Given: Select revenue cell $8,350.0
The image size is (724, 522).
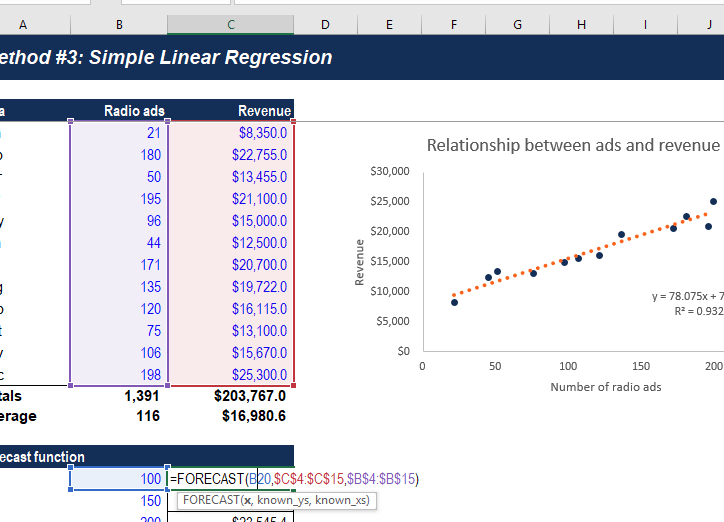Looking at the screenshot, I should point(231,133).
